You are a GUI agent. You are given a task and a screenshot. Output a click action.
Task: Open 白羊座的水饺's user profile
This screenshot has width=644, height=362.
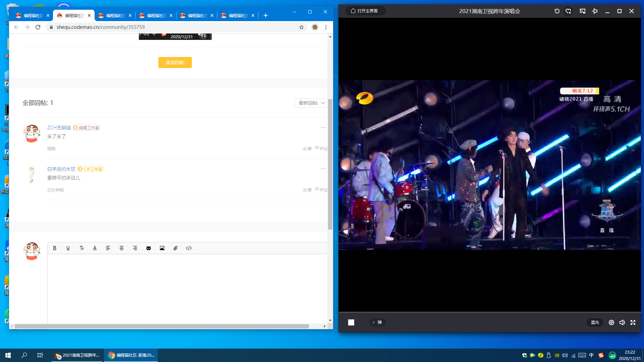tap(61, 169)
